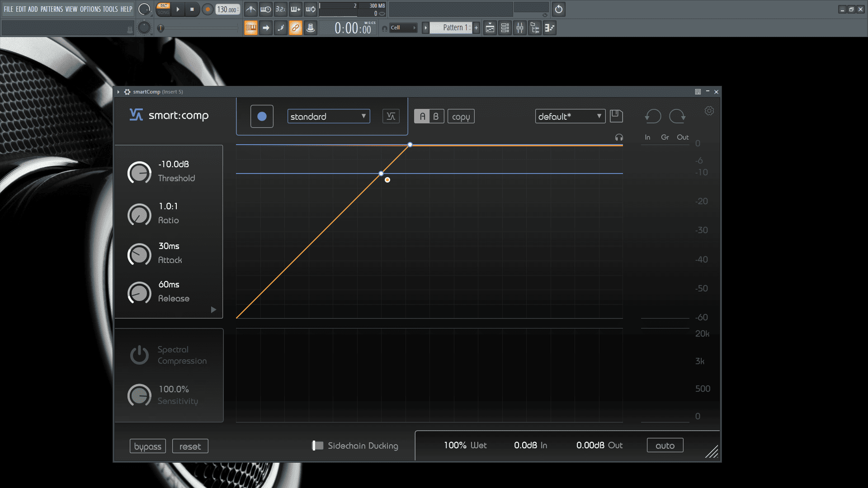
Task: Open the OPTIONS menu
Action: coord(90,9)
